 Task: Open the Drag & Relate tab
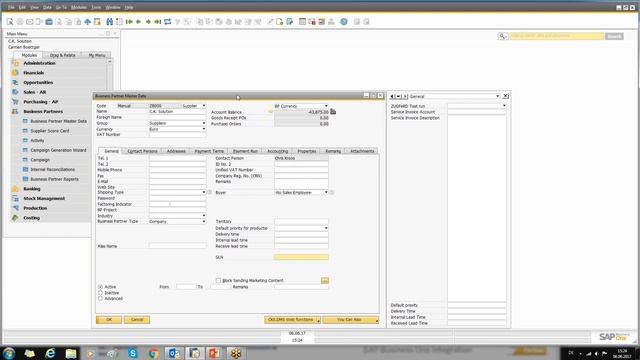coord(62,55)
